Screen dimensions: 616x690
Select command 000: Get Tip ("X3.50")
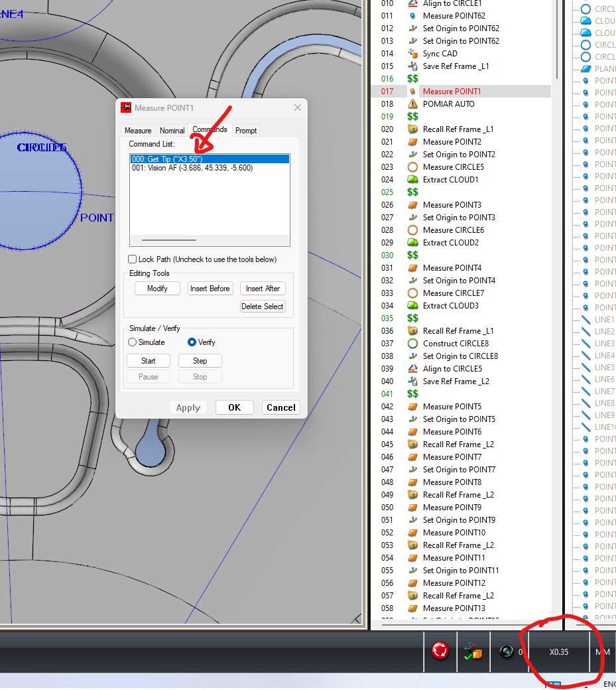pos(210,159)
